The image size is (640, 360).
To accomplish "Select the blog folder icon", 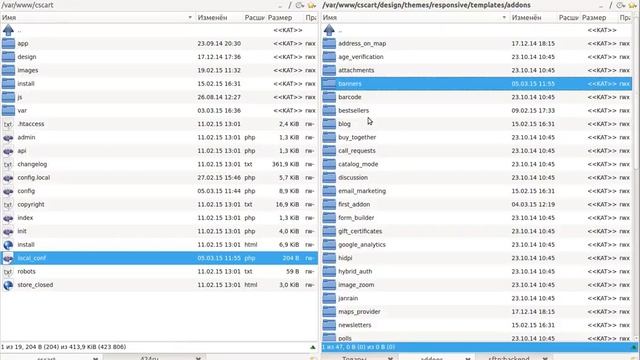I will click(329, 124).
